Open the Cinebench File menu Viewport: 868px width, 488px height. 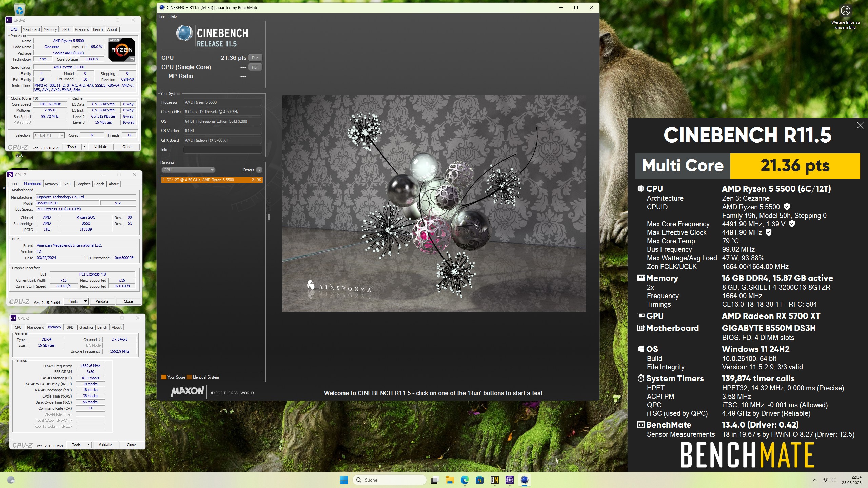(x=162, y=16)
